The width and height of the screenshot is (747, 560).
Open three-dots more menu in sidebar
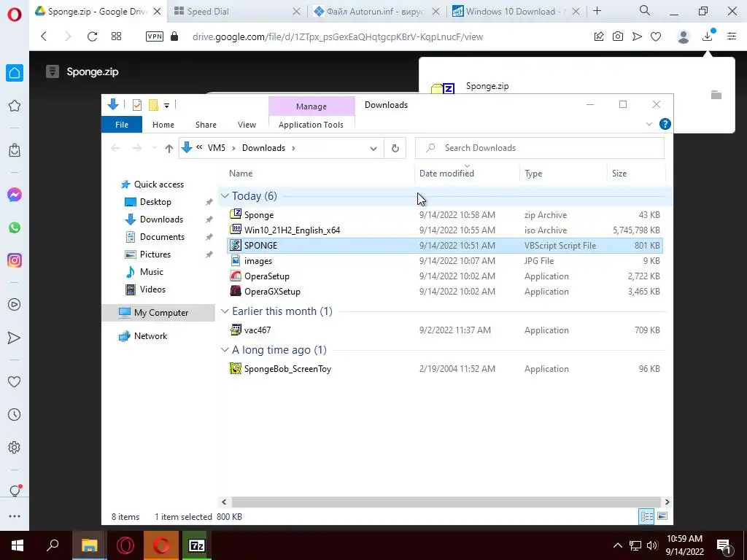[15, 516]
